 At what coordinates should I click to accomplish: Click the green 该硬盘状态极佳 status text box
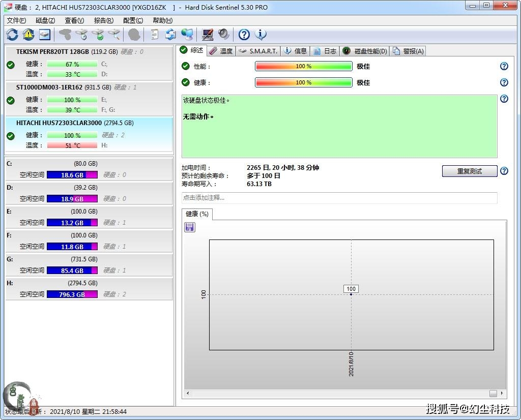(x=339, y=126)
